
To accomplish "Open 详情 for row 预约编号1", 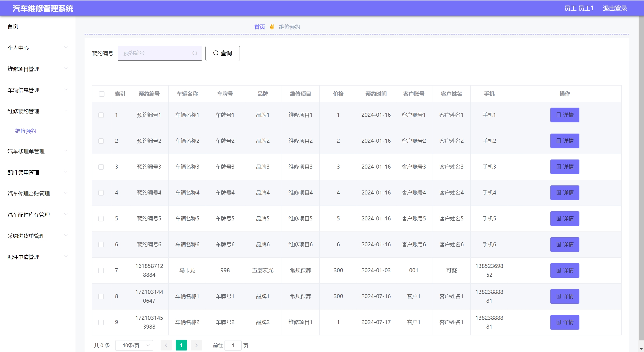I will pos(564,115).
